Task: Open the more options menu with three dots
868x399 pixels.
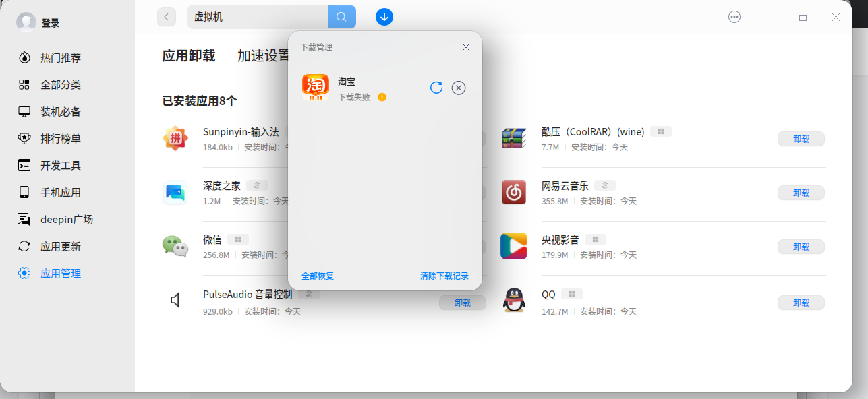Action: coord(734,17)
